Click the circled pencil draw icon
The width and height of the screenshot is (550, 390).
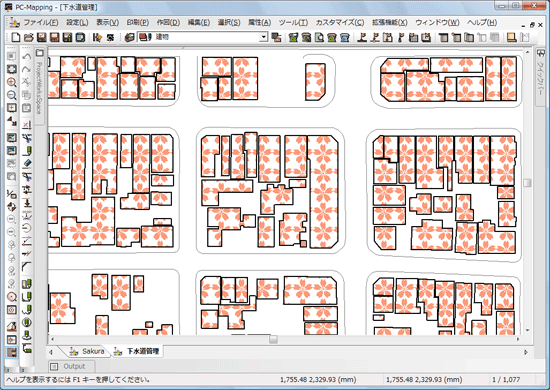point(27,322)
